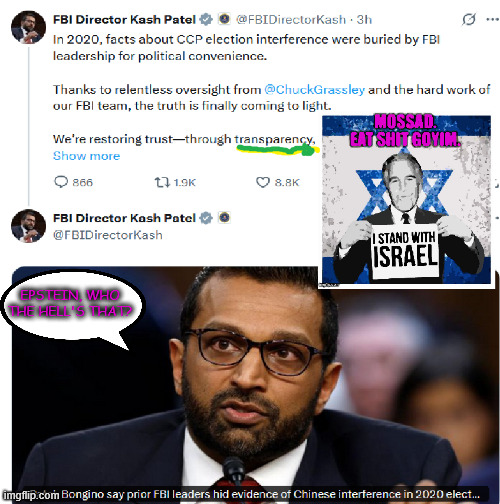
Task: Click the lower tweet's FBI seal badge
Action: [x=224, y=218]
